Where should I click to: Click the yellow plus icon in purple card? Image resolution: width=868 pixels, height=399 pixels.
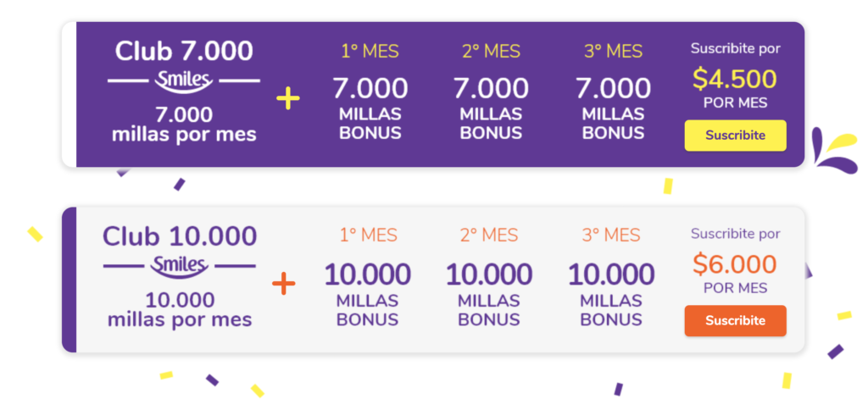pyautogui.click(x=288, y=100)
